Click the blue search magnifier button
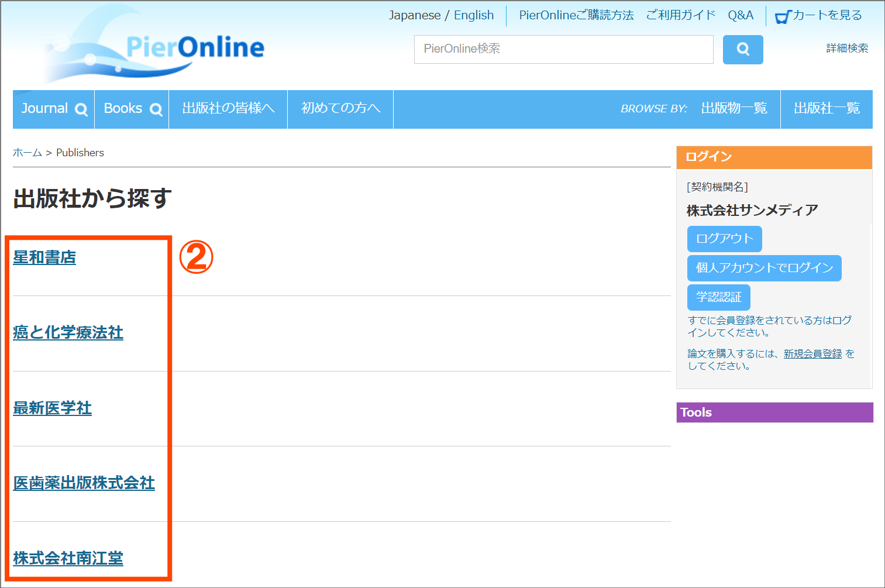 tap(743, 49)
